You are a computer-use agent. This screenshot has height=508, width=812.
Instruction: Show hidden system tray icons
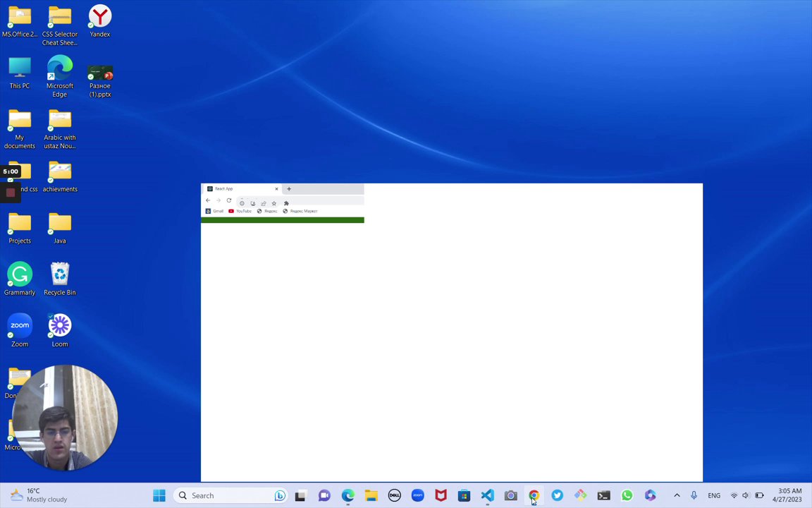coord(677,495)
